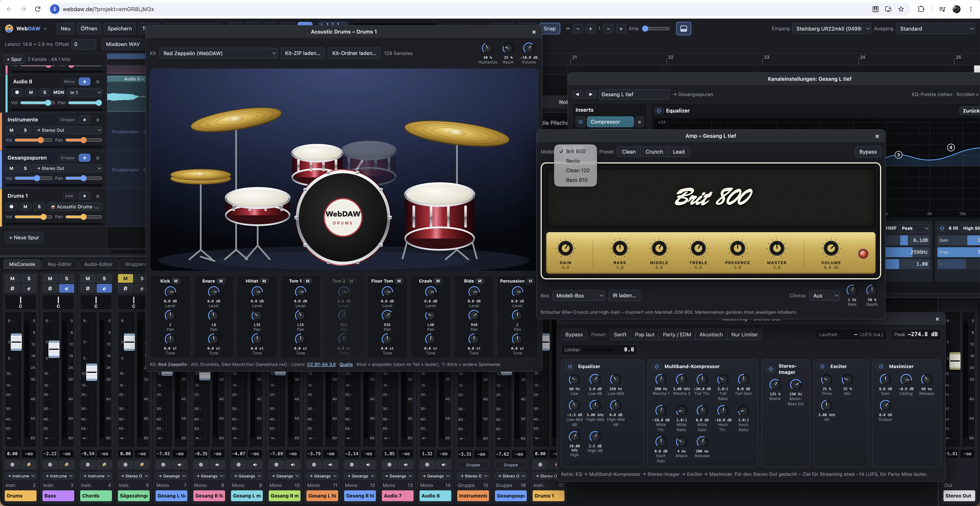Click the MASTER knob on the amp
980x506 pixels.
point(776,248)
